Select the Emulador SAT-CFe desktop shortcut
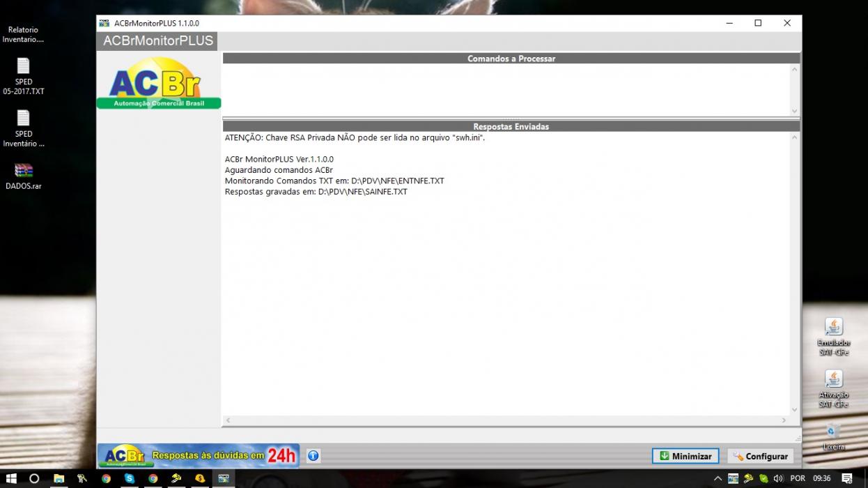This screenshot has height=488, width=868. coord(834,337)
